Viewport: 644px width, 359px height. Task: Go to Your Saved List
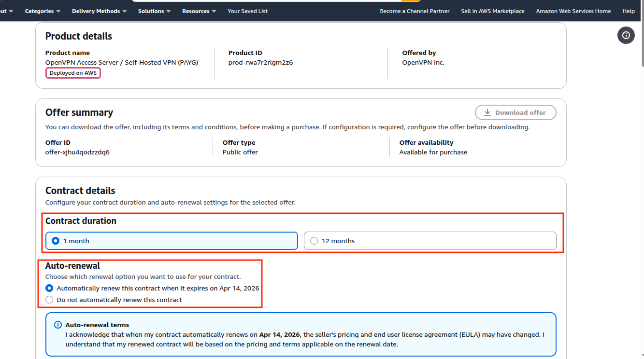click(x=247, y=11)
